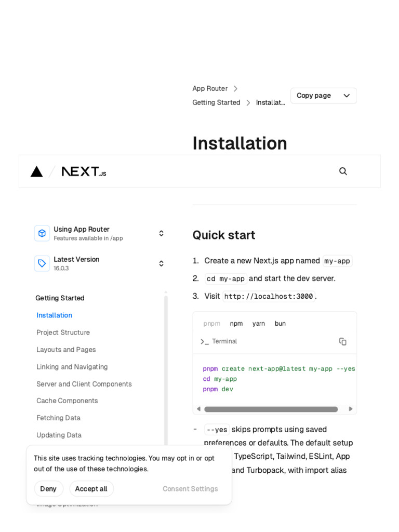Select the npm tab
Screen dimensions: 399x532
point(236,324)
